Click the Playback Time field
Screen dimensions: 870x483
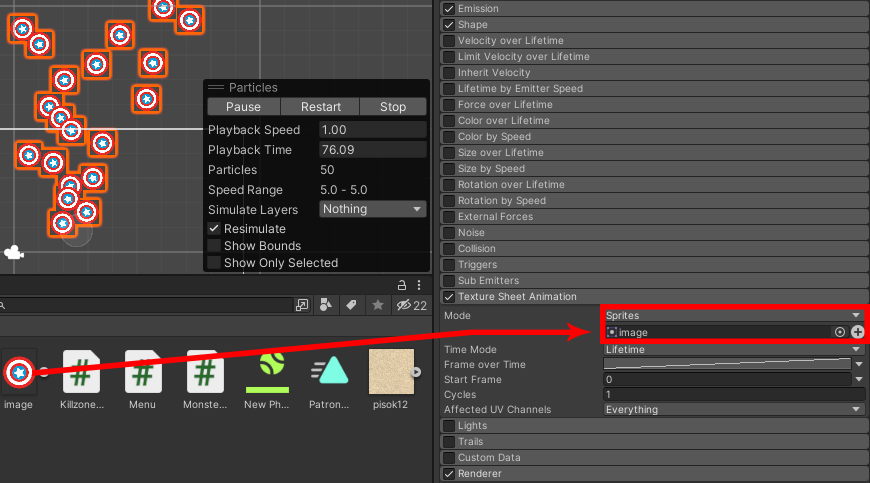tap(373, 150)
